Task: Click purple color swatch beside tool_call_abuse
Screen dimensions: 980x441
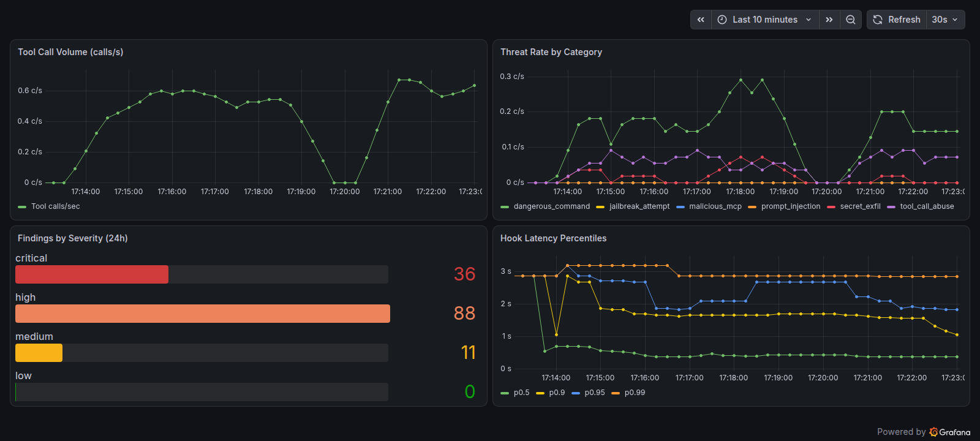Action: click(x=891, y=207)
